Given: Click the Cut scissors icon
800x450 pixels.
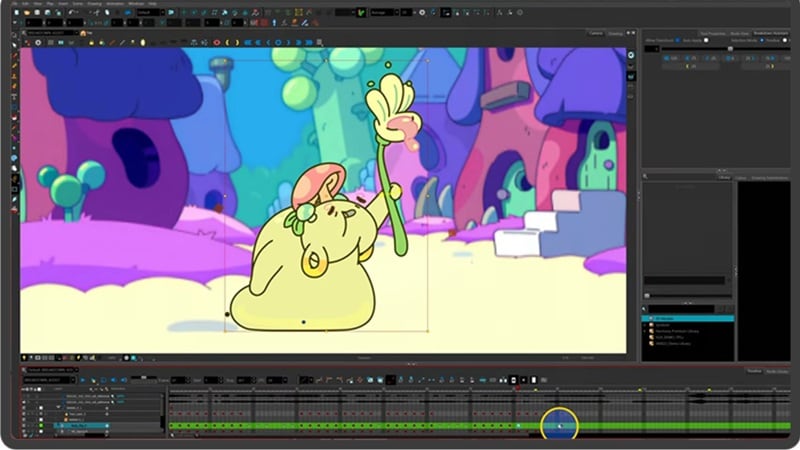Looking at the screenshot, I should pyautogui.click(x=96, y=12).
